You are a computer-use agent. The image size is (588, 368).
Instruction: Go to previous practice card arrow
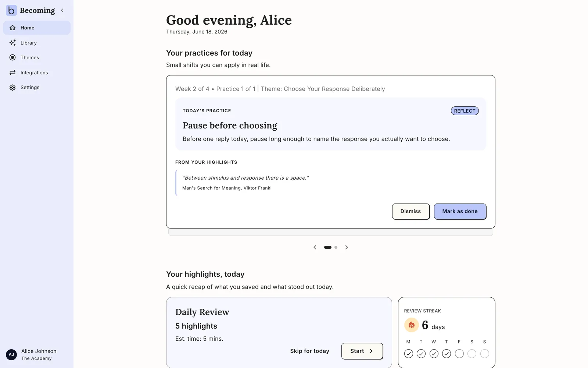(x=315, y=247)
